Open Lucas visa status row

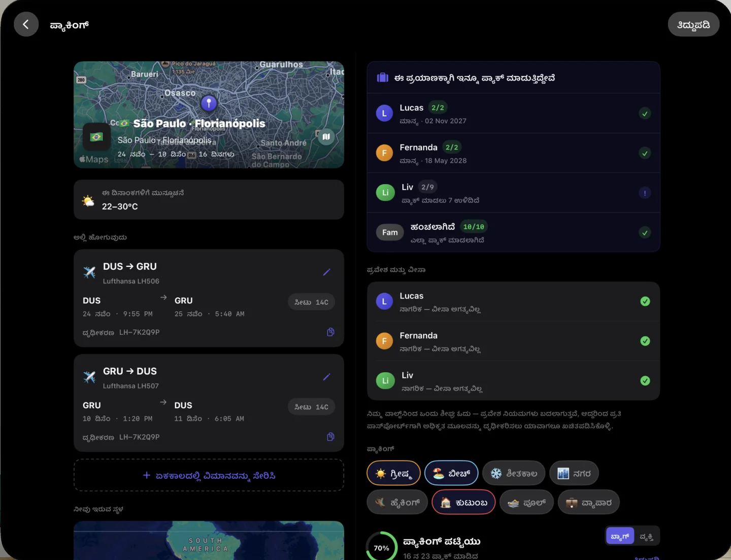pos(513,302)
